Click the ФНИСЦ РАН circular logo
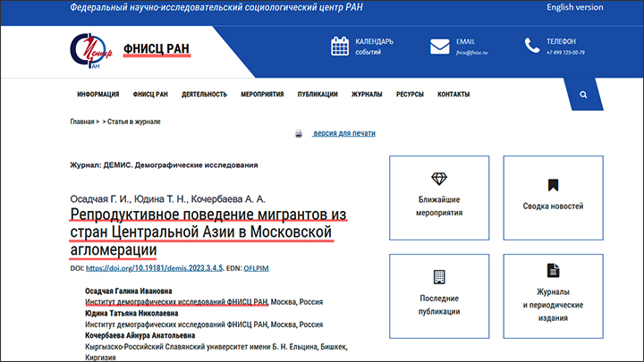644x362 pixels. tap(90, 50)
